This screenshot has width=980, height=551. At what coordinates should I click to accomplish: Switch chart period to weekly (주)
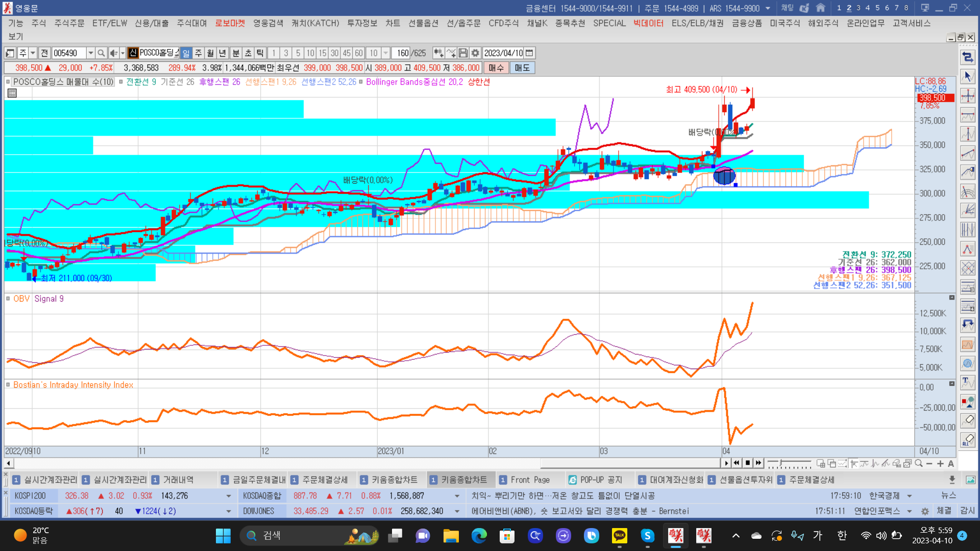pyautogui.click(x=198, y=53)
